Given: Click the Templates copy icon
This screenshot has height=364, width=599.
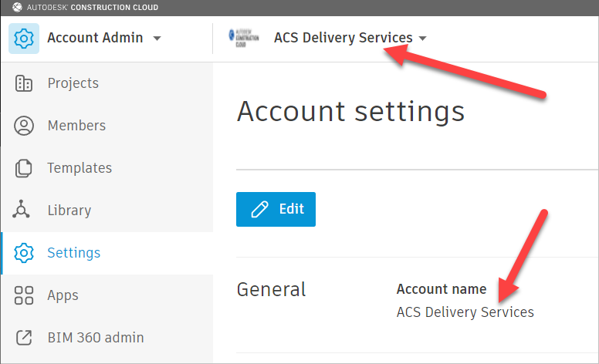Looking at the screenshot, I should click(x=24, y=168).
